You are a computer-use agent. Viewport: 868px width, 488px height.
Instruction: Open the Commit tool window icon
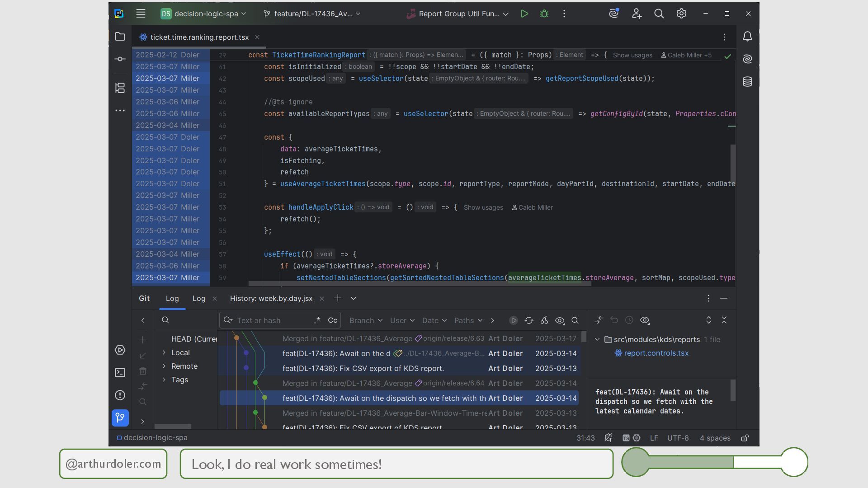tap(120, 59)
